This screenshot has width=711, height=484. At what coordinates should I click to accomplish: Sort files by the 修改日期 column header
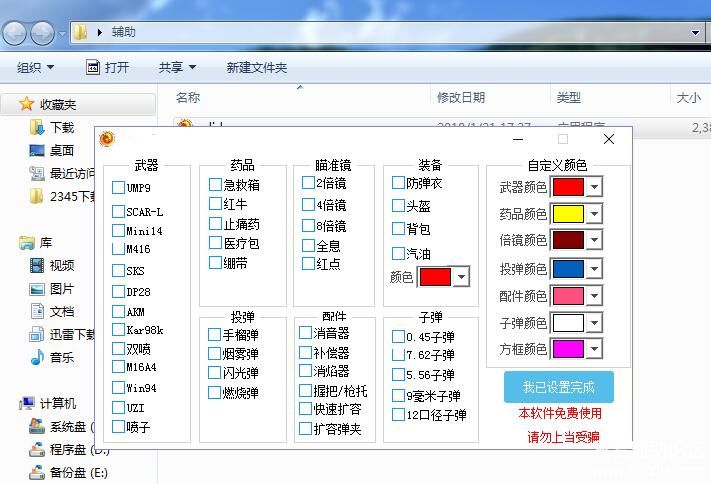(461, 97)
